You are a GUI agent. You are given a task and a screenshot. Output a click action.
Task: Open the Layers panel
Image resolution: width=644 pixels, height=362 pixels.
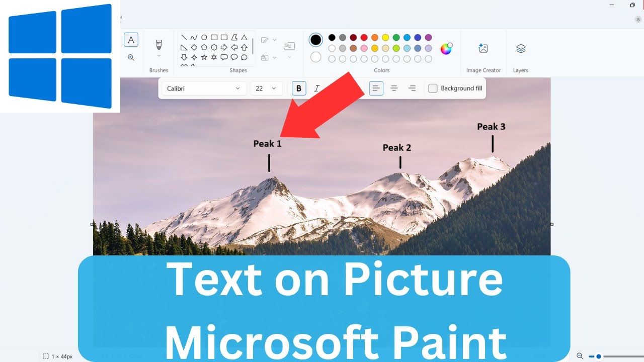[x=521, y=48]
